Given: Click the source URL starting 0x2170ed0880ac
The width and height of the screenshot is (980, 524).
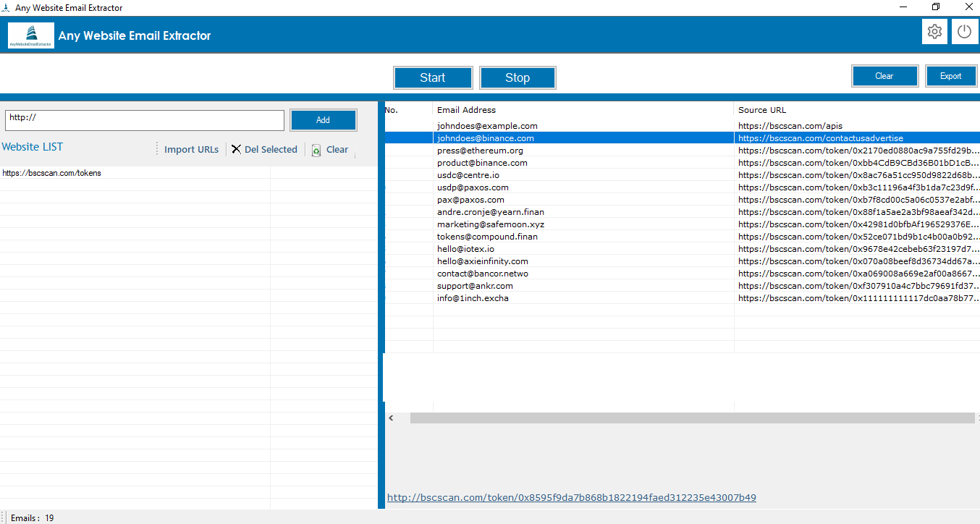Looking at the screenshot, I should coord(859,151).
